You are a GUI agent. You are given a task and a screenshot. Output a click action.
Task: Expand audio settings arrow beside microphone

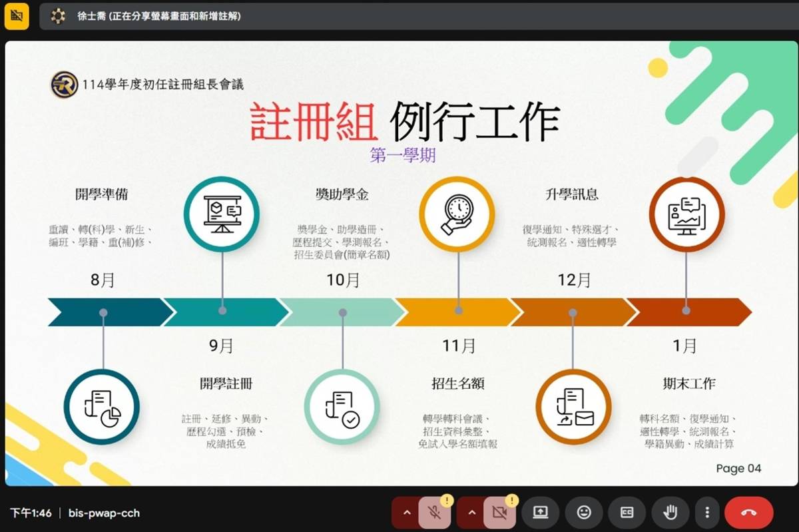405,513
